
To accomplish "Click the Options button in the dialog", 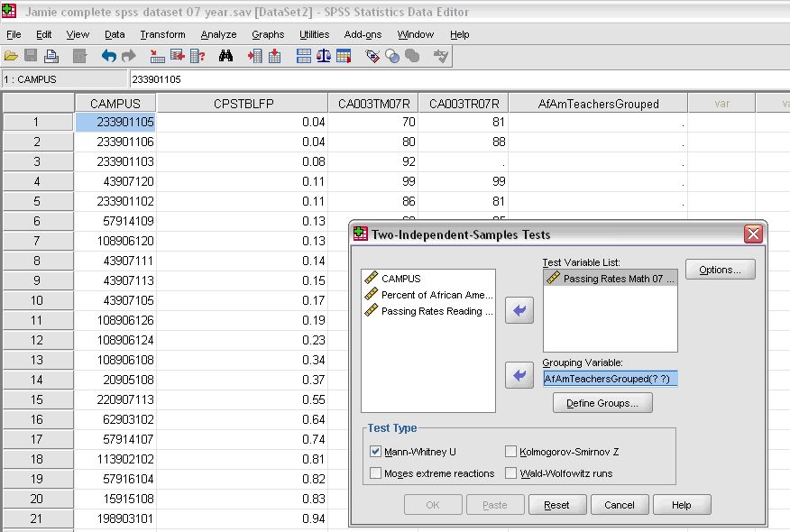I will pos(720,269).
